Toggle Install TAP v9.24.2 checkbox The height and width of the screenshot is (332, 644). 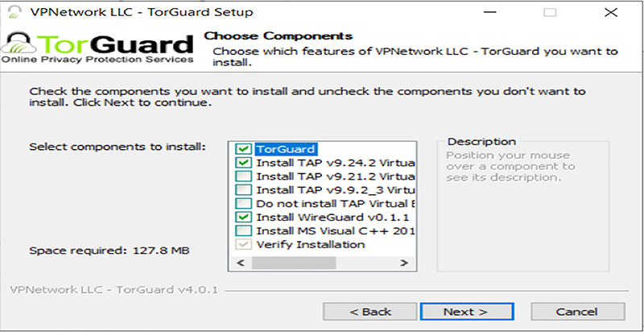click(x=243, y=163)
